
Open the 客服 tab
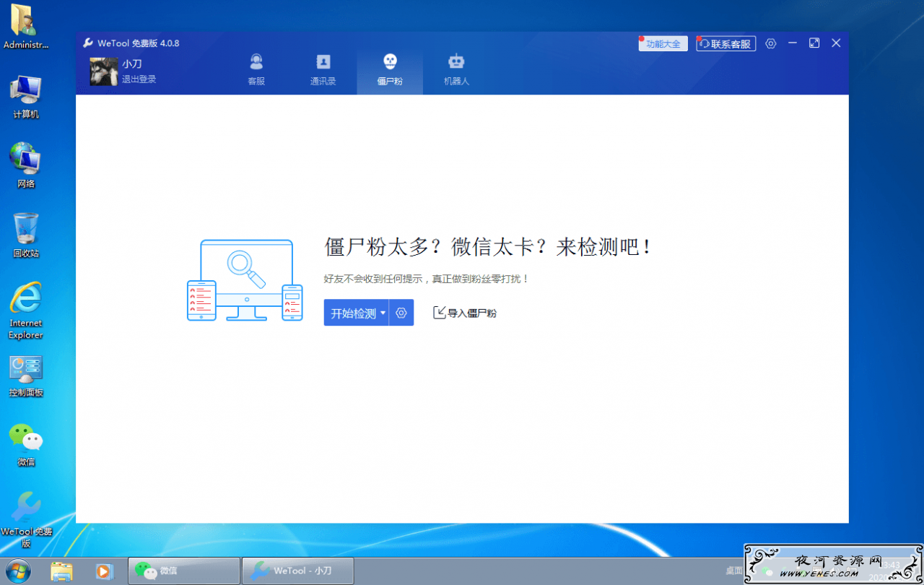click(x=256, y=71)
